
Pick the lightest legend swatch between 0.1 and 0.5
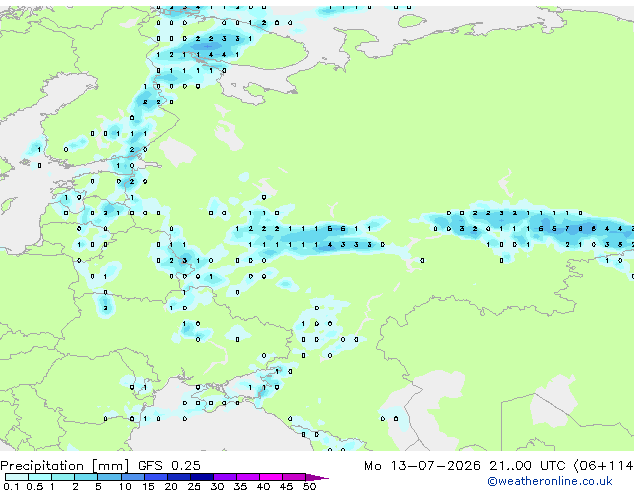(x=17, y=477)
